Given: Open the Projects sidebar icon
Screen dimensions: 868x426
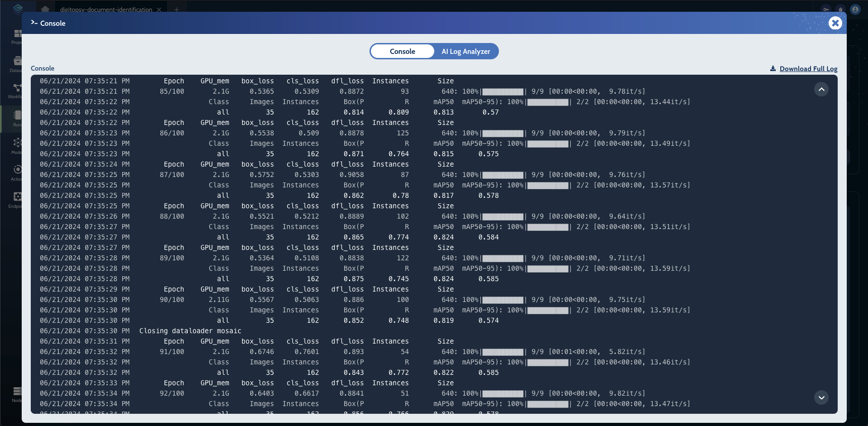Looking at the screenshot, I should (x=17, y=35).
